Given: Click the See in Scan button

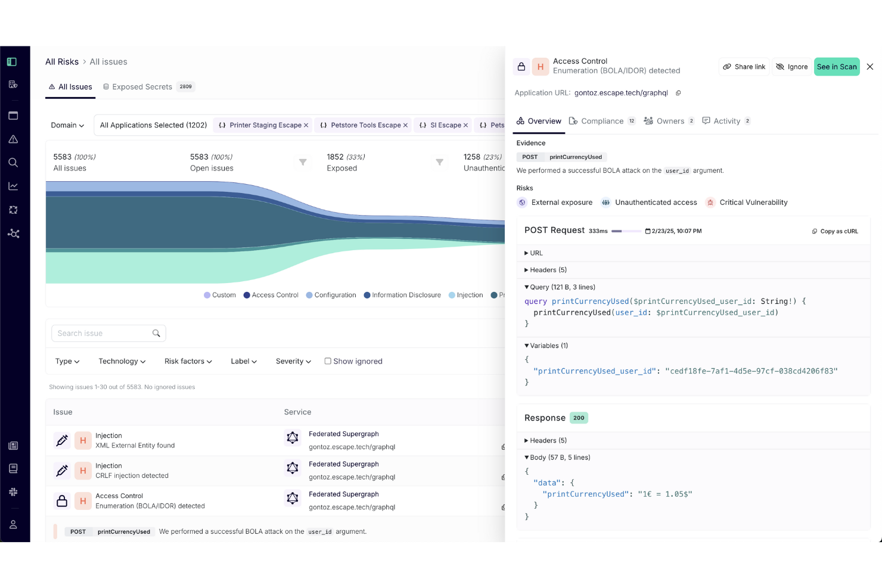Looking at the screenshot, I should pyautogui.click(x=837, y=67).
